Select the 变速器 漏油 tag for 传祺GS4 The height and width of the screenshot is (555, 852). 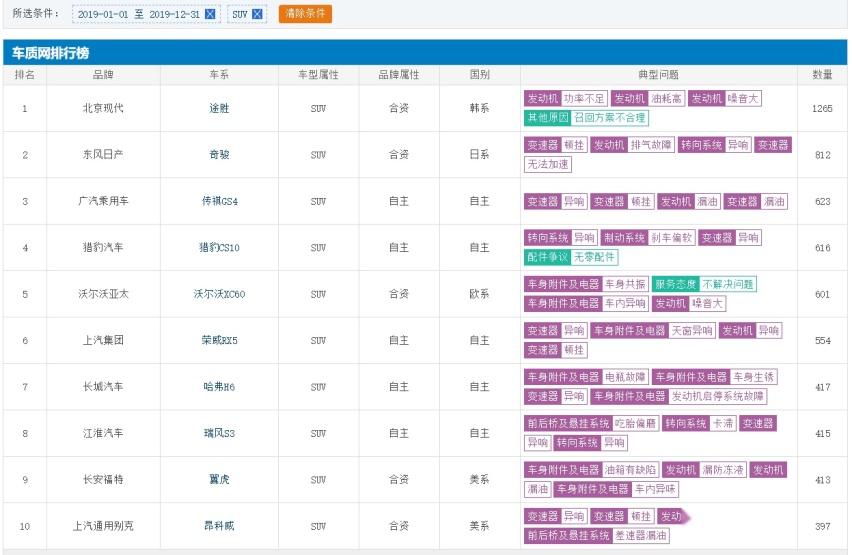click(x=756, y=202)
